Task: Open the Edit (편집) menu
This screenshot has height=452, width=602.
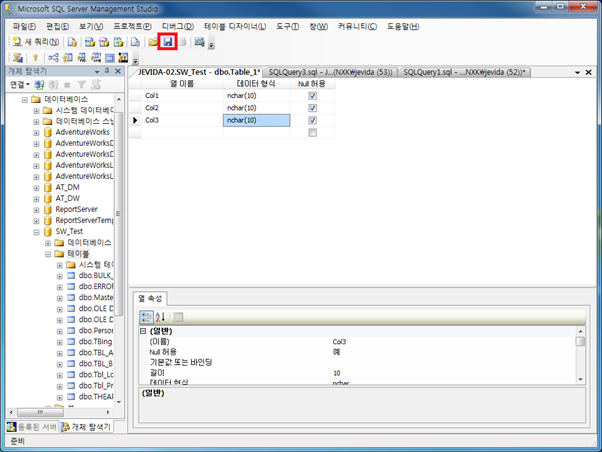Action: click(58, 26)
